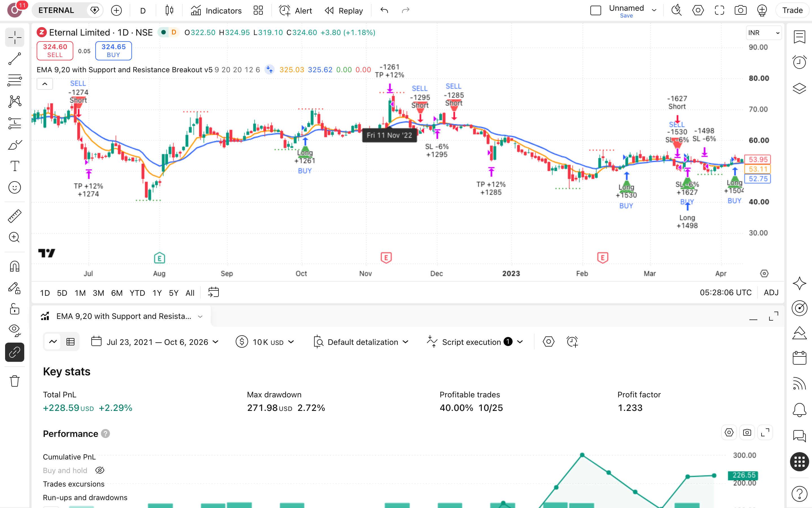Image resolution: width=812 pixels, height=508 pixels.
Task: Select the YTD time range
Action: (x=137, y=293)
